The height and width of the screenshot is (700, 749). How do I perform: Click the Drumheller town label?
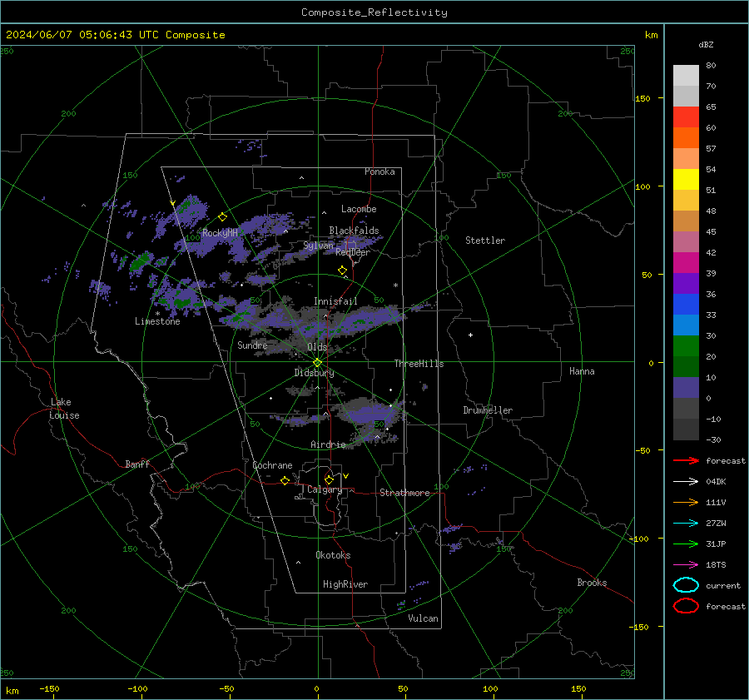pyautogui.click(x=488, y=410)
